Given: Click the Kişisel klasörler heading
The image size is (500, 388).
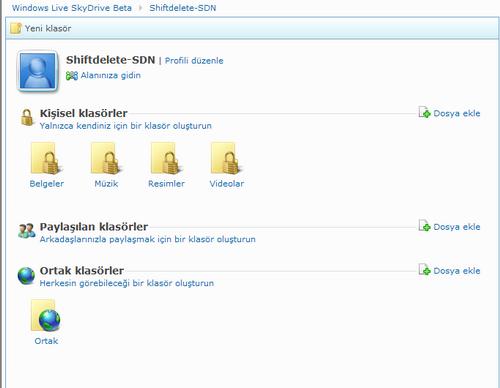Looking at the screenshot, I should (x=84, y=113).
